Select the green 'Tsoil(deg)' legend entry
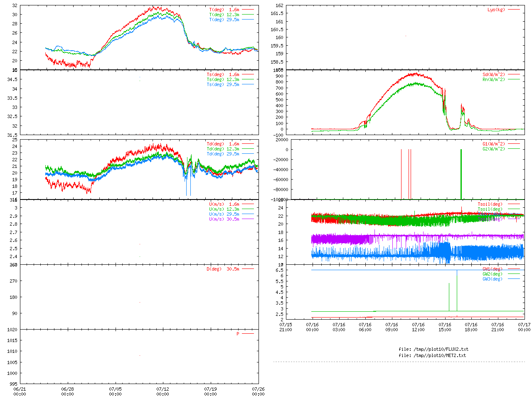 (x=490, y=209)
